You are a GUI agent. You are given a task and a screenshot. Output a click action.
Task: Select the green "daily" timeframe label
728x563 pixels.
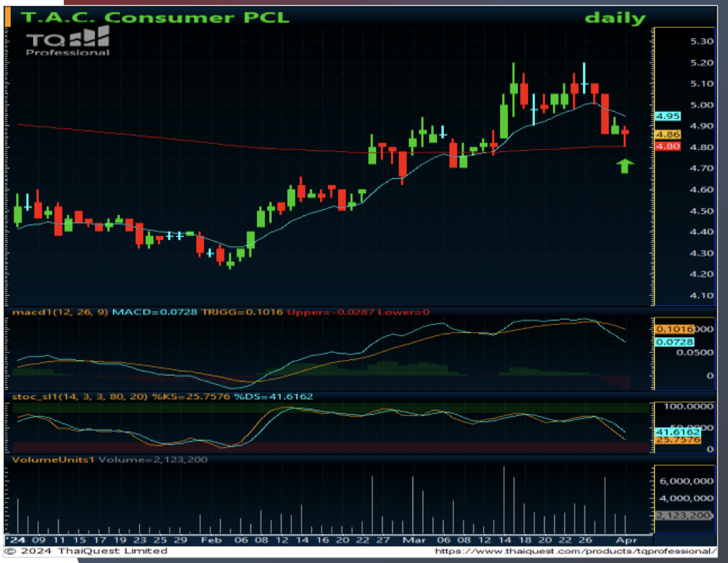coord(615,18)
